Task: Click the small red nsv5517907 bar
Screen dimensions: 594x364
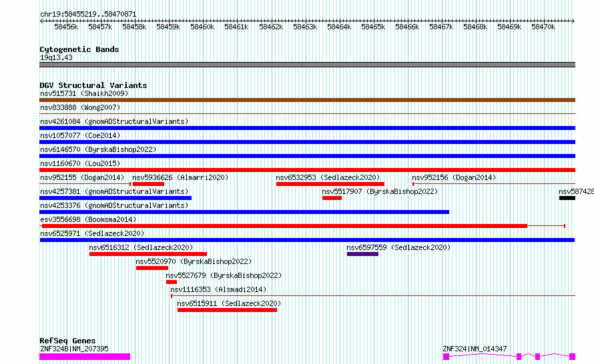Action: click(332, 198)
